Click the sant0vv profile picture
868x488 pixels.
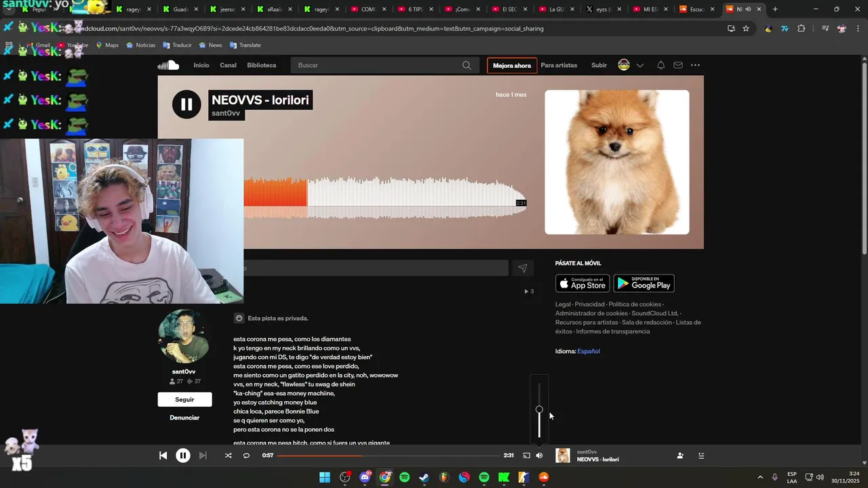tap(184, 337)
